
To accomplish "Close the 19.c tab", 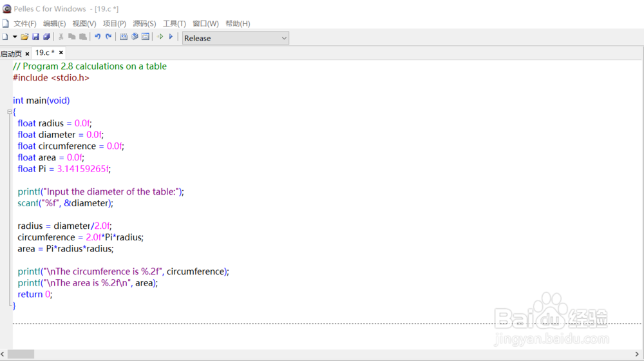I will click(x=61, y=53).
